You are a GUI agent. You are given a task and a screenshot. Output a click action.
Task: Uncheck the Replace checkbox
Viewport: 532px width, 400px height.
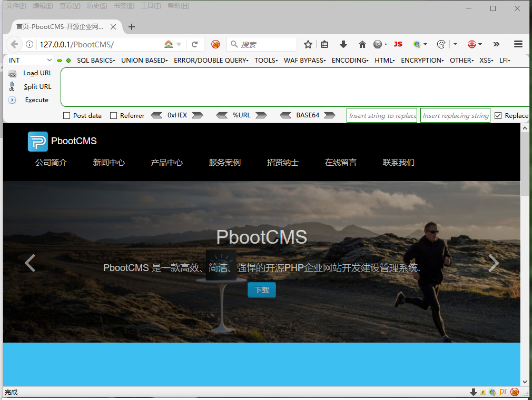click(498, 116)
